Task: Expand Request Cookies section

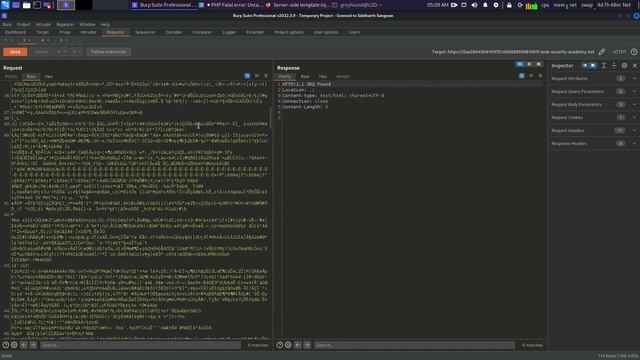Action: coord(593,118)
